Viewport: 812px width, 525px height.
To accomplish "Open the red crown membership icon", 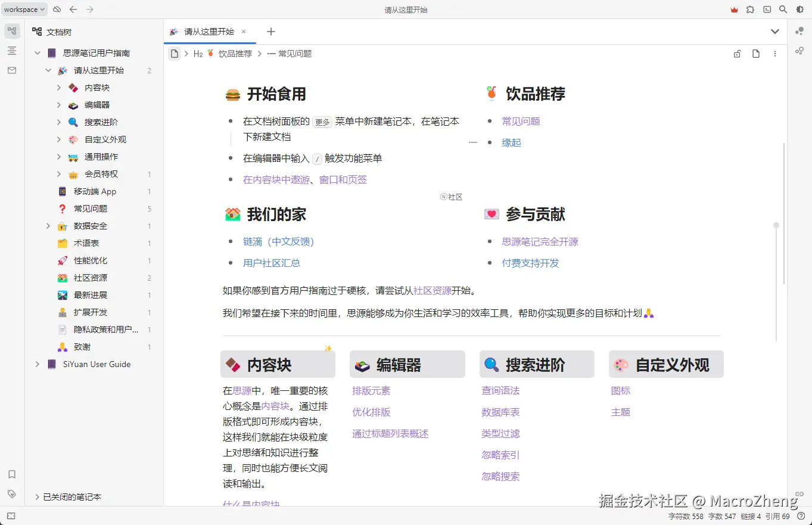I will (x=734, y=10).
